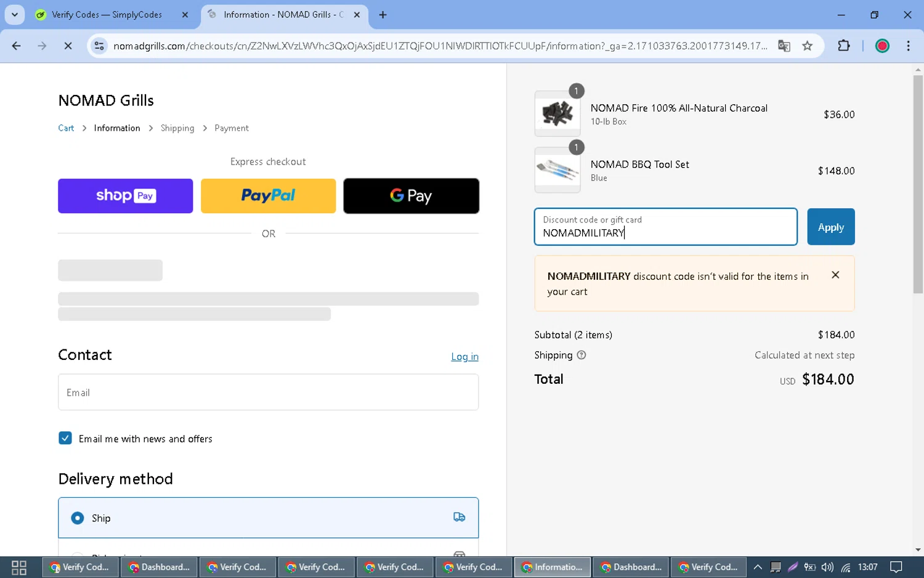Open site information icon in address bar

click(99, 46)
